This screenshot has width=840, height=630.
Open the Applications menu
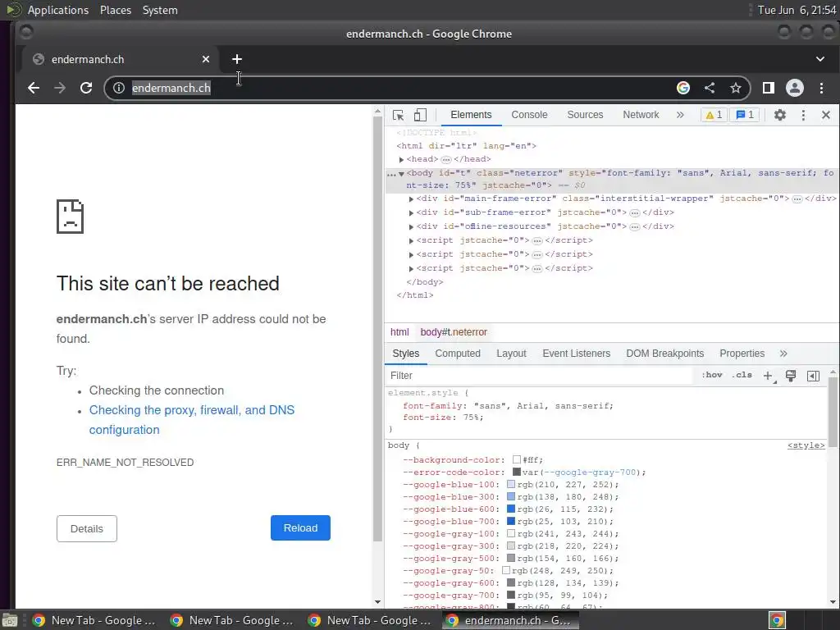[x=58, y=10]
